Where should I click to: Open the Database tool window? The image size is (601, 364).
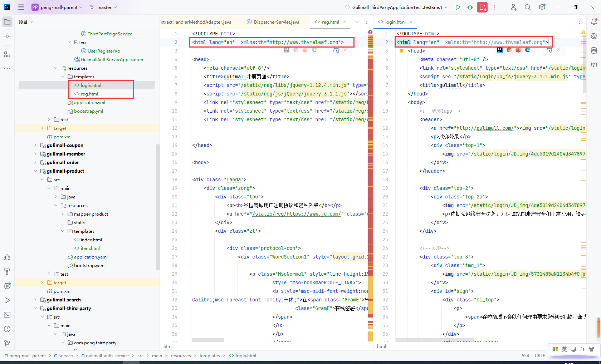pyautogui.click(x=594, y=50)
